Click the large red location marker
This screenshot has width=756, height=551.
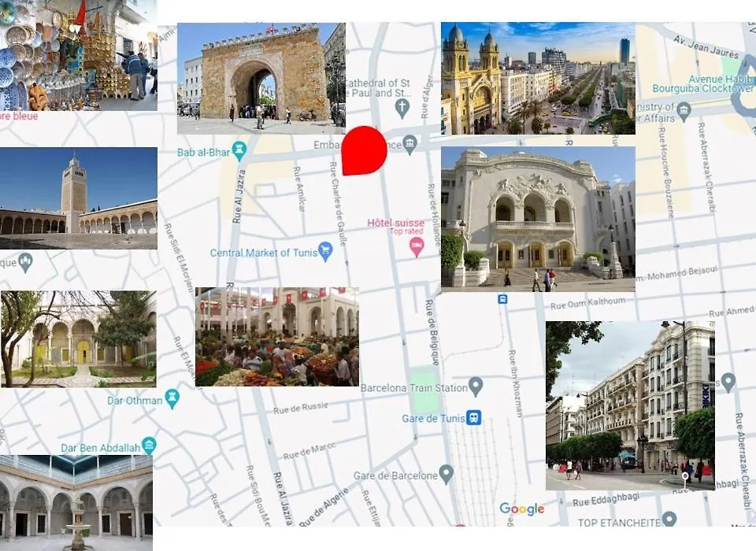[x=364, y=151]
